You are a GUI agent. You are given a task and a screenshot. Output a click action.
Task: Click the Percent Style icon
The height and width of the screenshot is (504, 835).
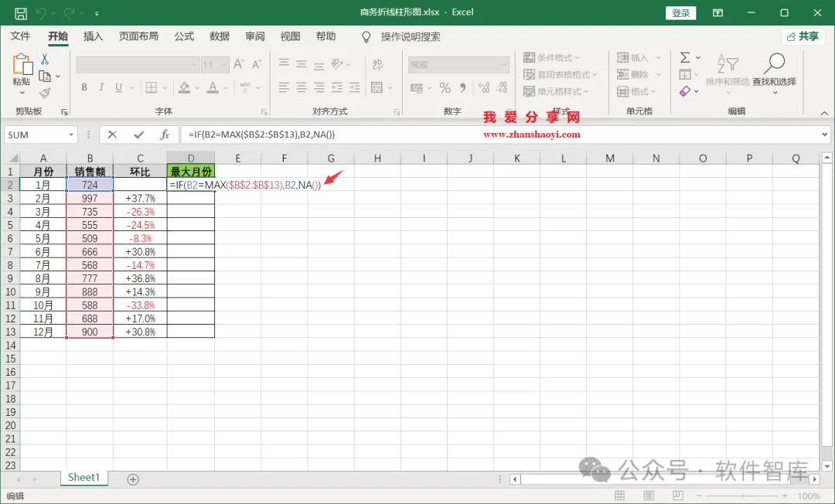[x=445, y=88]
